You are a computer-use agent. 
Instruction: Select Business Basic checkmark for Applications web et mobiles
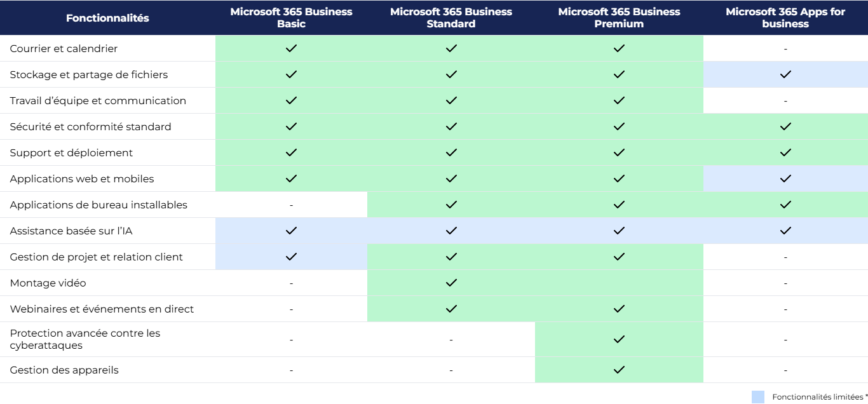[291, 178]
